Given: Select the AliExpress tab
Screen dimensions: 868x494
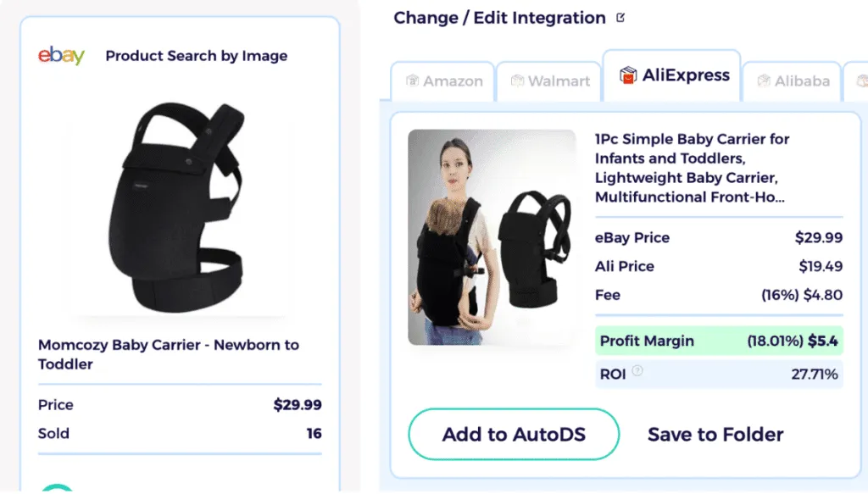Looking at the screenshot, I should [671, 75].
